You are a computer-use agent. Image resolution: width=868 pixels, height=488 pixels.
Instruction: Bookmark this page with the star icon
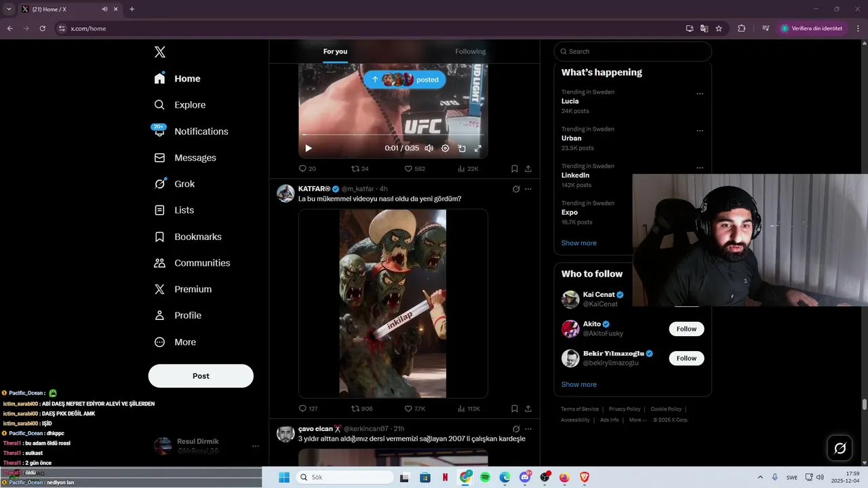coord(719,28)
